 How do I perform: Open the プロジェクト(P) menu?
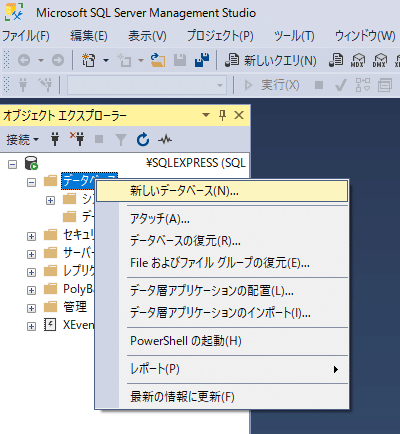220,36
